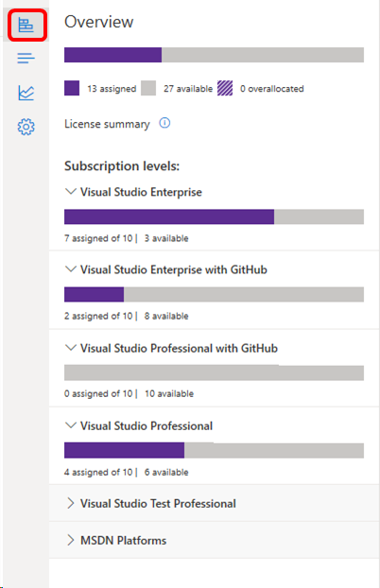Click the gray available legend swatch
Screen dimensions: 380x588
point(148,89)
